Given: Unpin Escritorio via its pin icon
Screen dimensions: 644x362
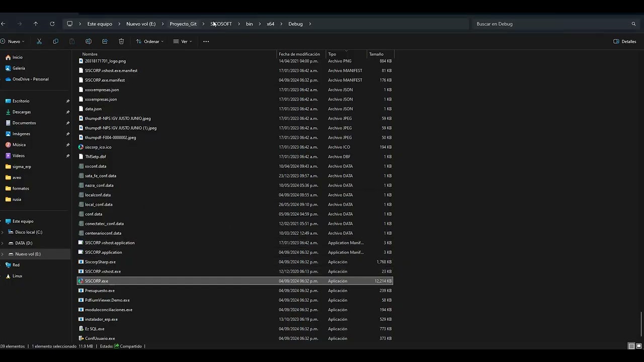Looking at the screenshot, I should [x=68, y=101].
